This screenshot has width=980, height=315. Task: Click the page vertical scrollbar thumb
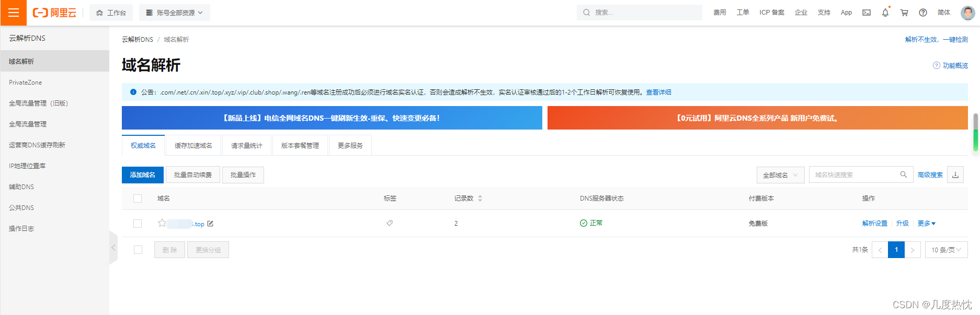[x=976, y=133]
